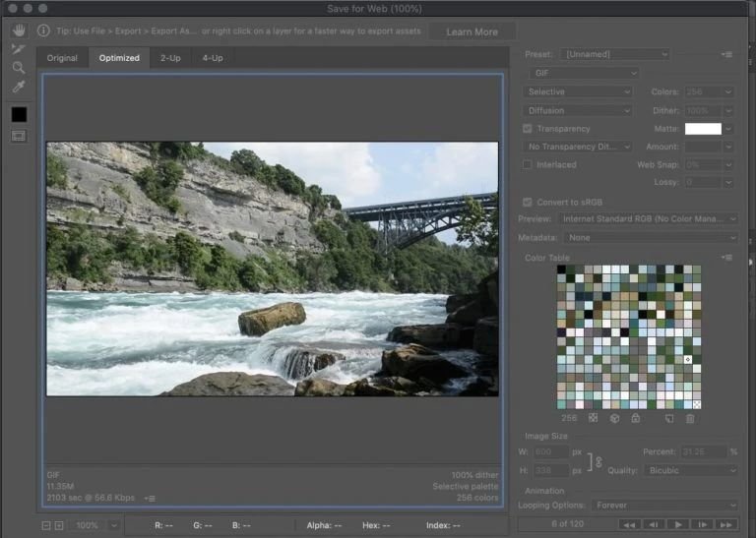Click the lock icon under Color Table
756x538 pixels.
click(635, 418)
